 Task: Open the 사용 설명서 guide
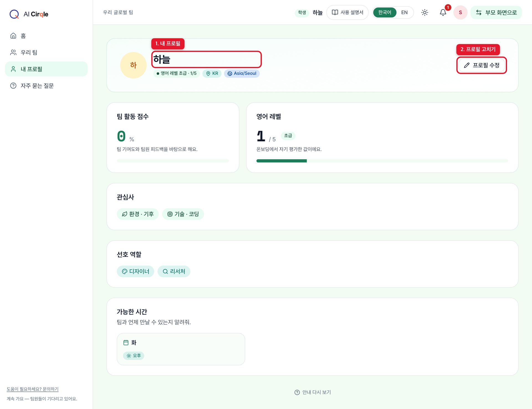[347, 12]
